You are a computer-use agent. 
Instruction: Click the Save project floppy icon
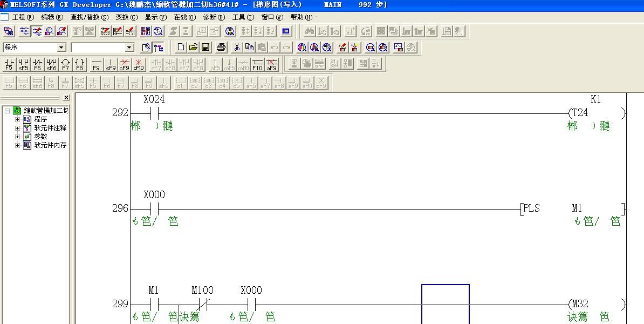tap(206, 48)
